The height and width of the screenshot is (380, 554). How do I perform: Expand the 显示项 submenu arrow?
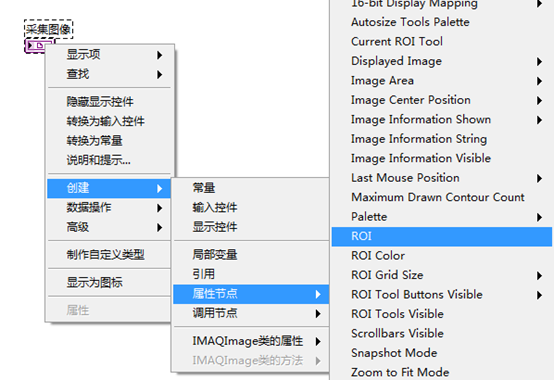pyautogui.click(x=160, y=55)
